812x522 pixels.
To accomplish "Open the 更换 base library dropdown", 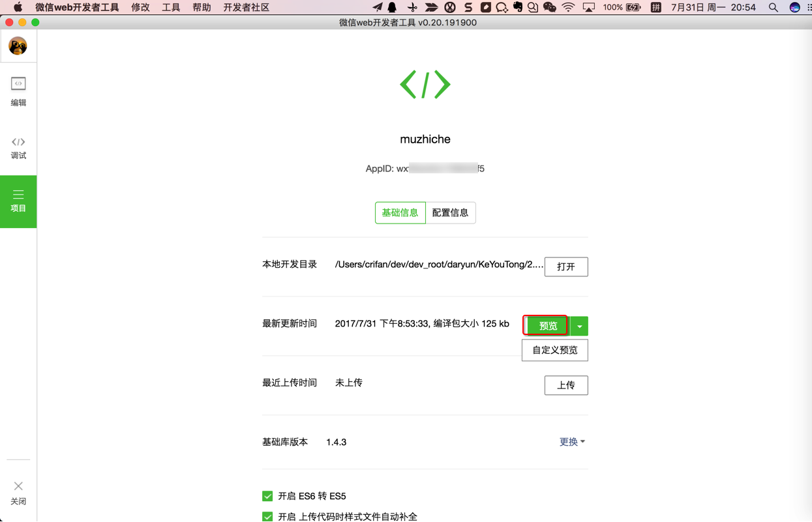I will (572, 442).
